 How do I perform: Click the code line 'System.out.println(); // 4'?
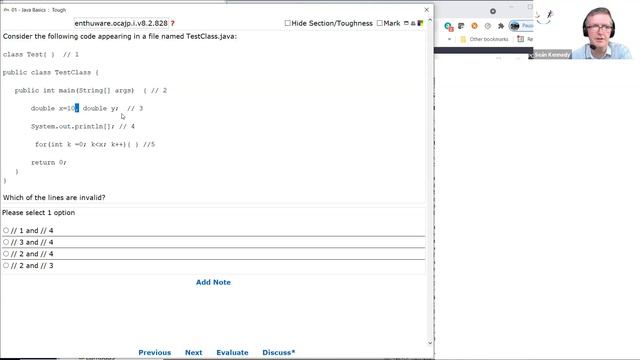83,126
